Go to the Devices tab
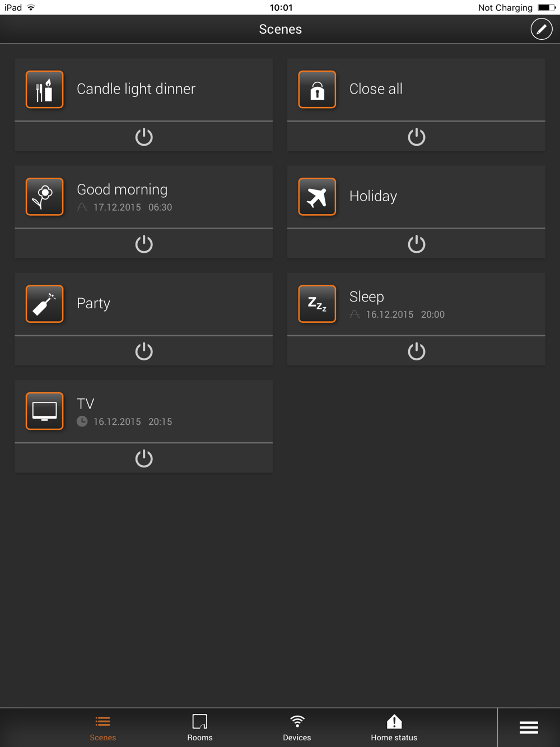 297,727
